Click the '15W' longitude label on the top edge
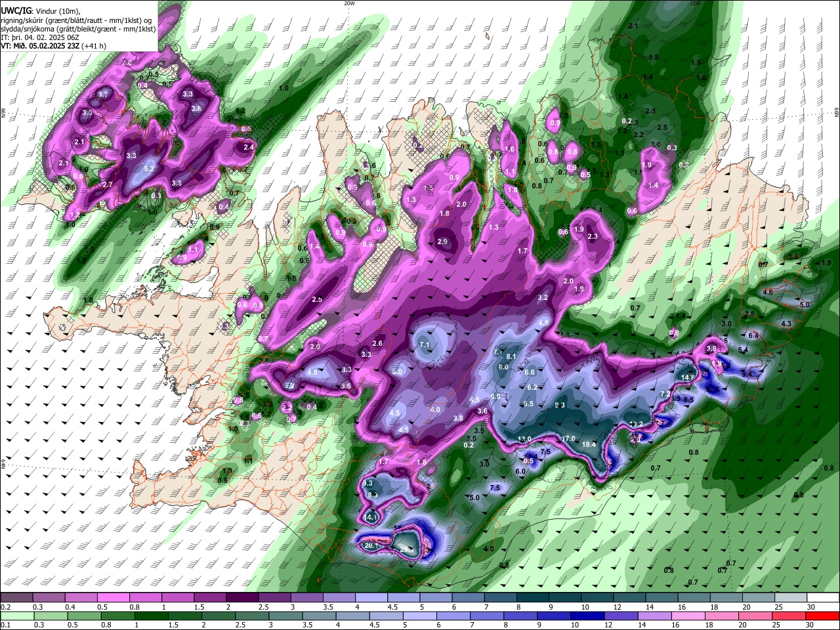This screenshot has width=840, height=630. click(694, 3)
